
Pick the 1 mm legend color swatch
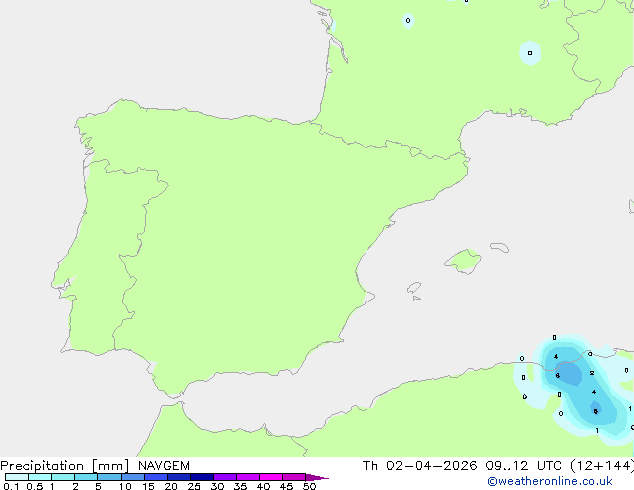[63, 477]
